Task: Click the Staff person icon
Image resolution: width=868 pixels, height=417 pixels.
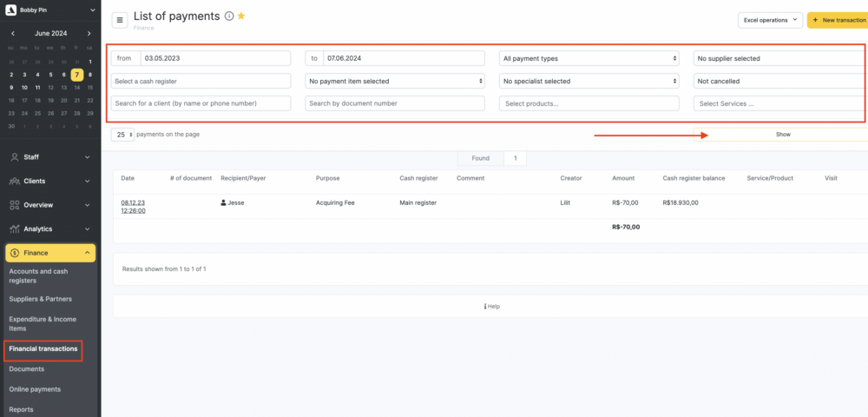Action: tap(15, 157)
